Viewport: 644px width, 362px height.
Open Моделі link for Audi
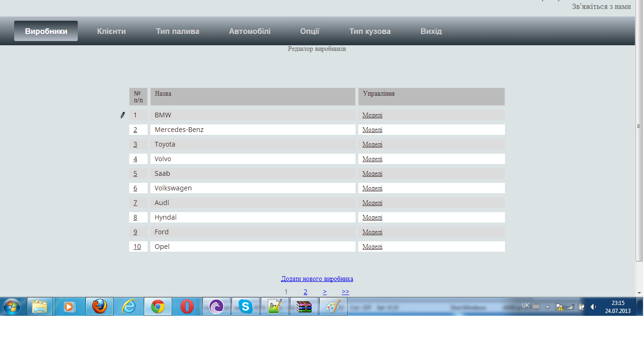(372, 203)
